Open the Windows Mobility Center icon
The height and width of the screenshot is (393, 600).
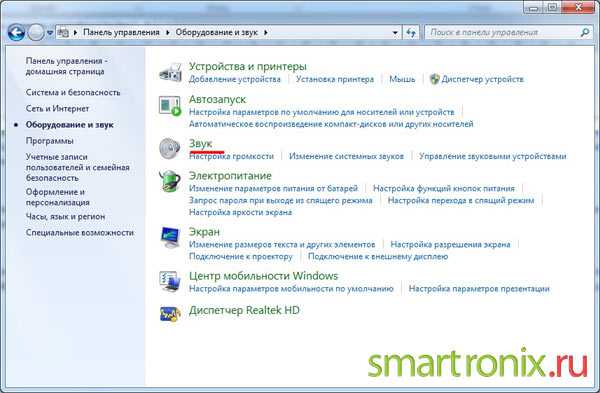tap(170, 281)
